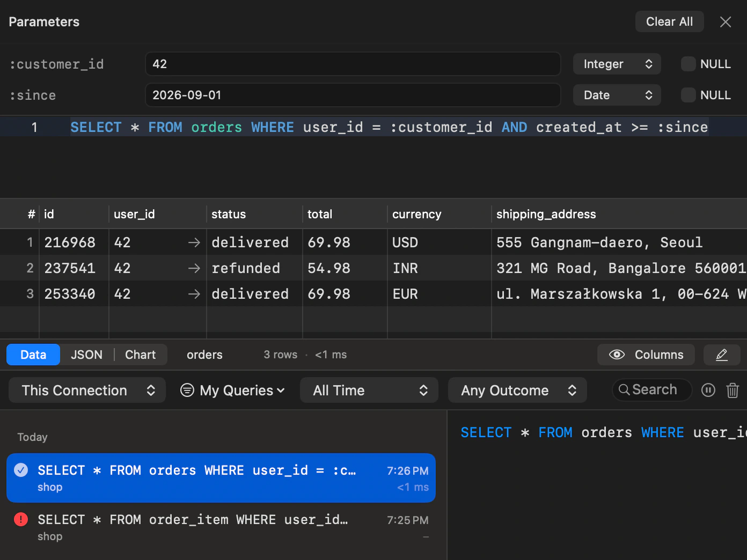Click the success checkmark on 7:26 PM query
This screenshot has width=747, height=560.
[21, 470]
